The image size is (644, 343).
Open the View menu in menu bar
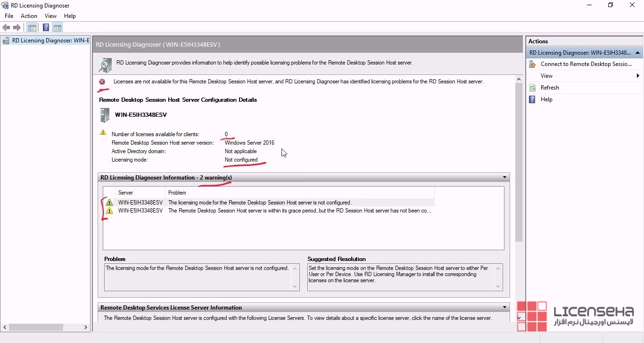(x=50, y=16)
